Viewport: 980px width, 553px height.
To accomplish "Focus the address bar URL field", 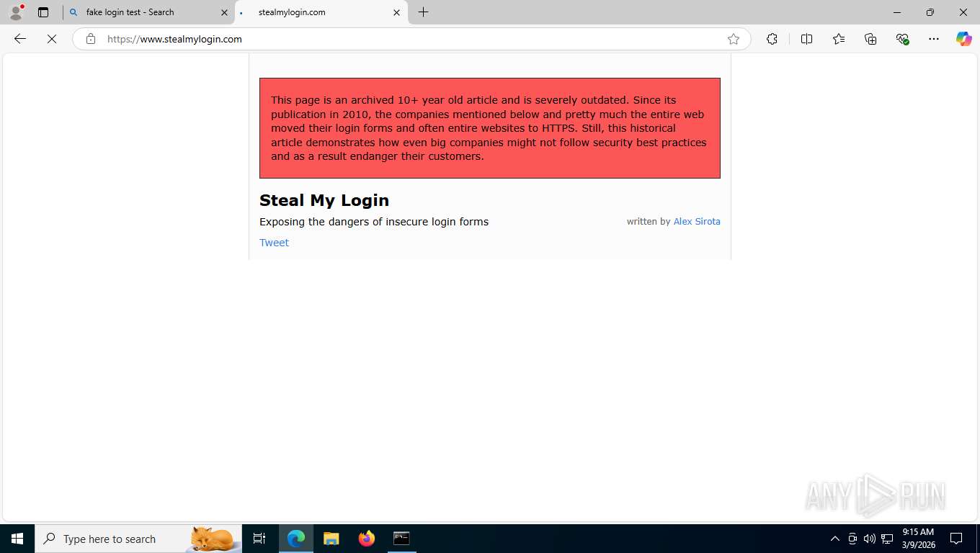I will click(x=411, y=39).
